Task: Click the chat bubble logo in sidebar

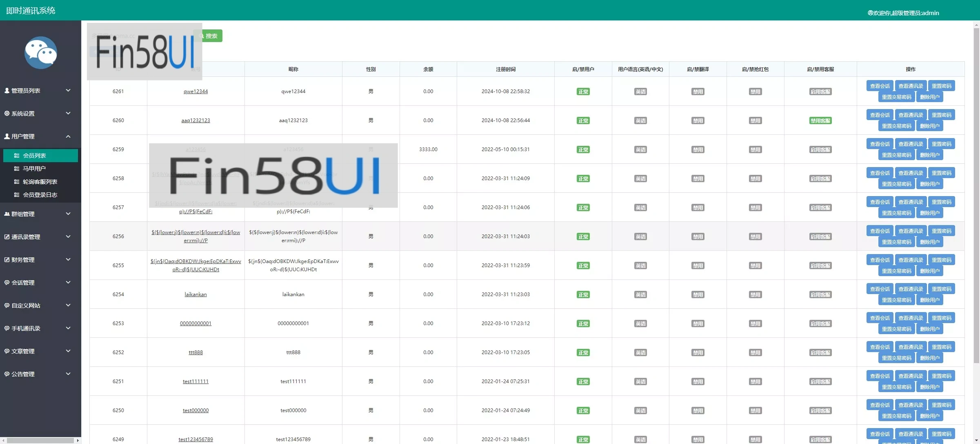Action: click(40, 53)
